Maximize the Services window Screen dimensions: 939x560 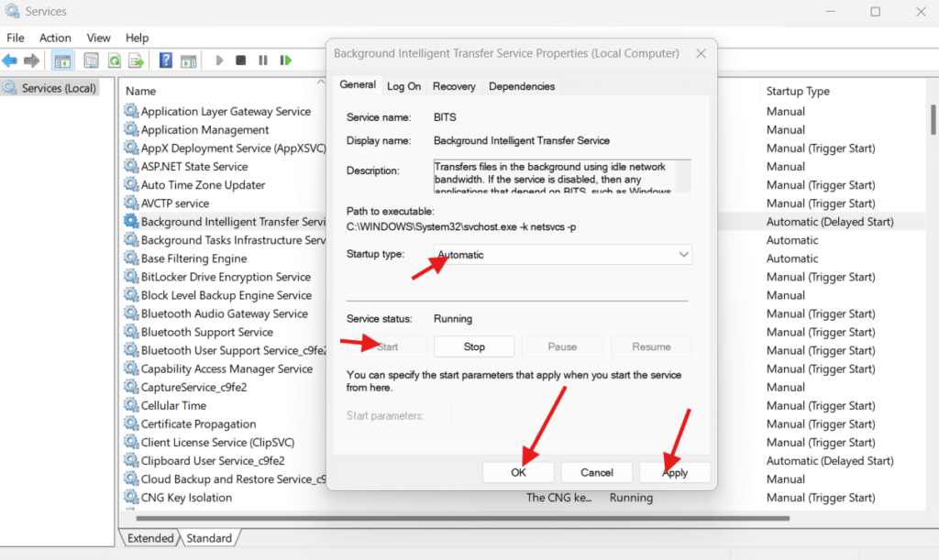click(875, 11)
